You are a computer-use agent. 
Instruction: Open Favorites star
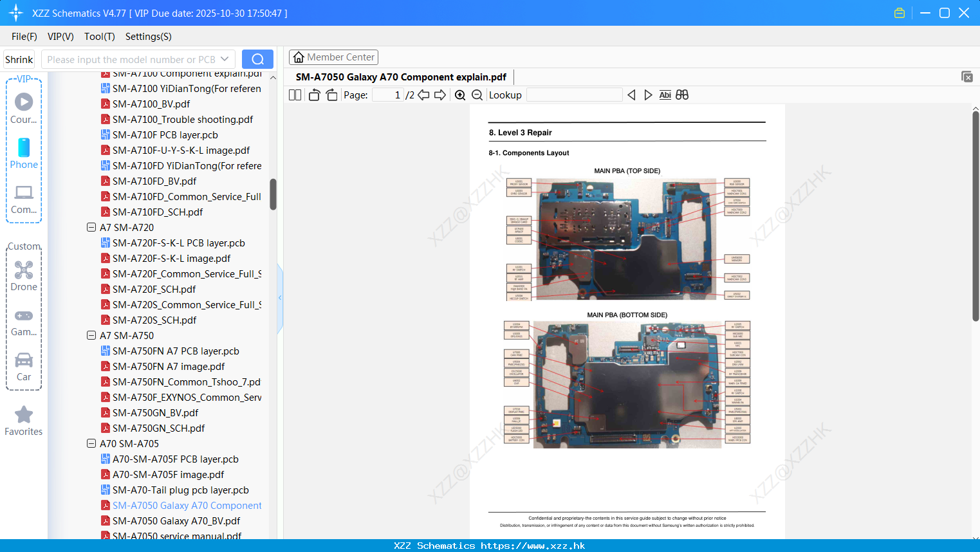click(x=24, y=421)
